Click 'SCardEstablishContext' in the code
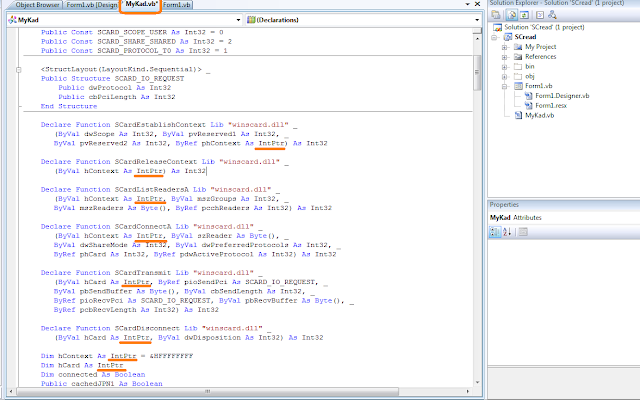The width and height of the screenshot is (640, 400). point(160,125)
